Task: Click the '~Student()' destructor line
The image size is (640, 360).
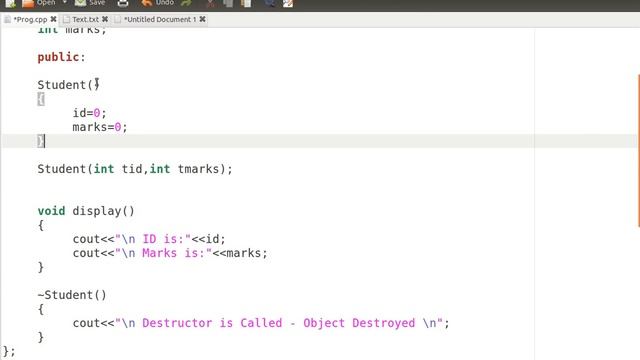Action: click(x=72, y=295)
